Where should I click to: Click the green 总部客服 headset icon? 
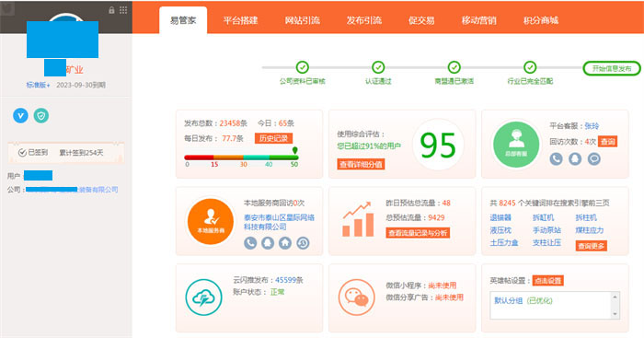(516, 145)
